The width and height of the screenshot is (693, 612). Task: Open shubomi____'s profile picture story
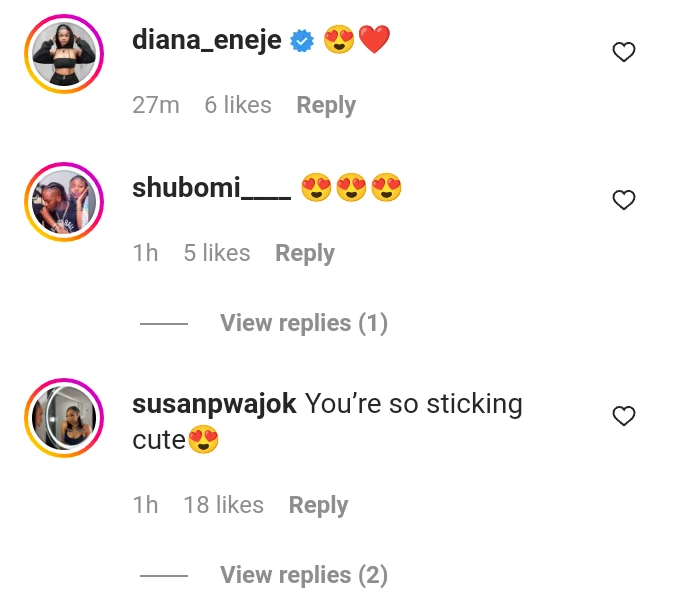coord(64,202)
